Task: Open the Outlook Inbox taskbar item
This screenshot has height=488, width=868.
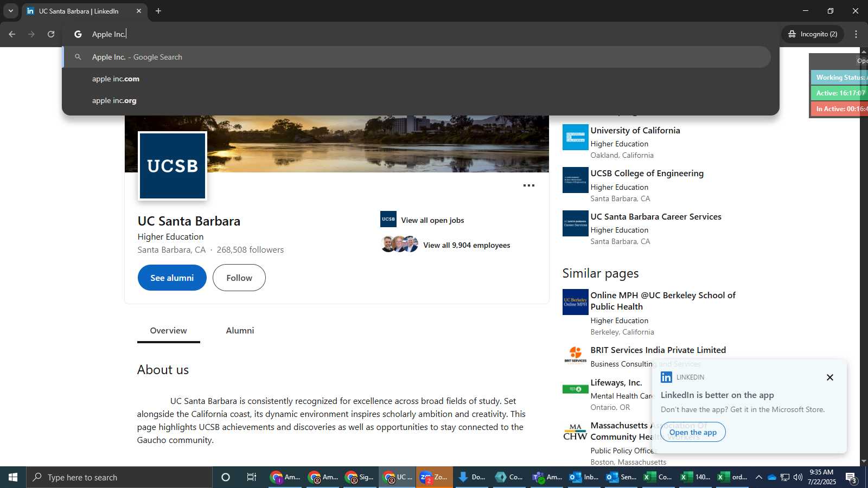Action: tap(584, 477)
